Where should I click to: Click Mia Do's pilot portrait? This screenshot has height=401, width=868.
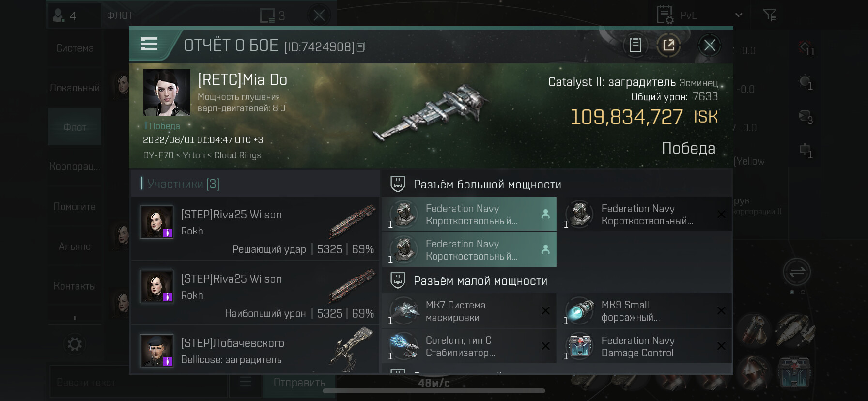click(167, 93)
